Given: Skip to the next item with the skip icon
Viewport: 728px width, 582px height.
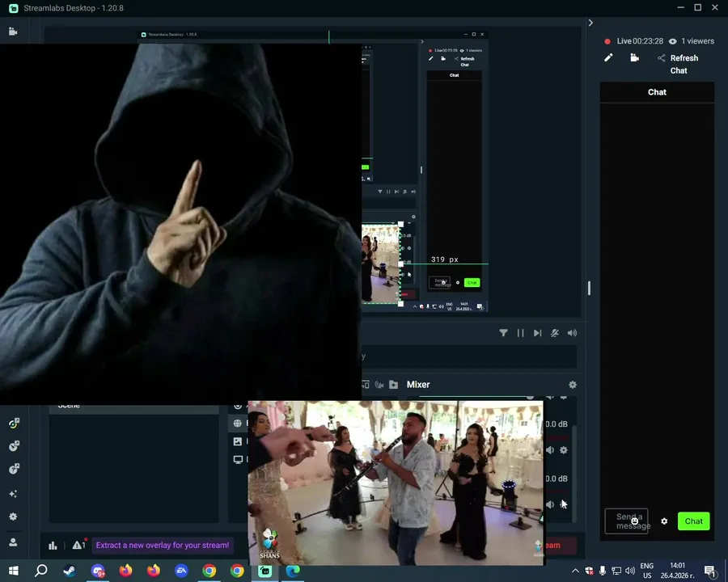Looking at the screenshot, I should click(537, 333).
